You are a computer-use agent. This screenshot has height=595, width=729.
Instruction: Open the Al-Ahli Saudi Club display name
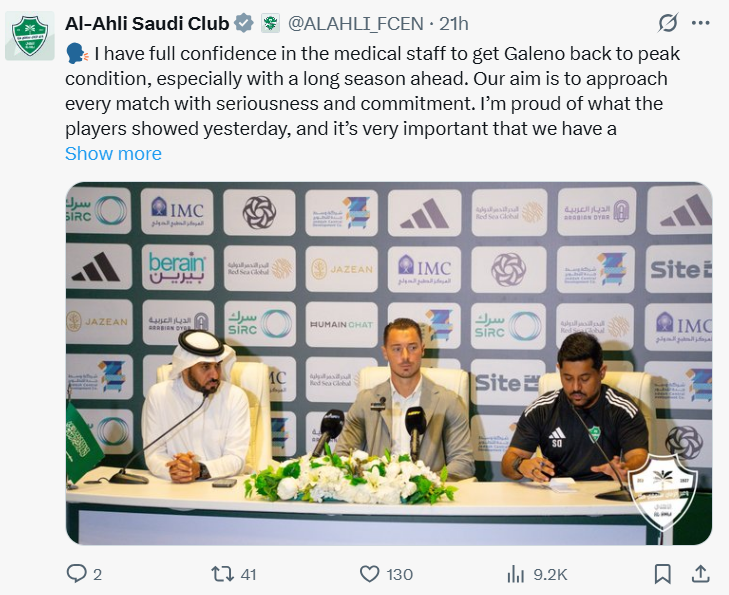tap(146, 23)
